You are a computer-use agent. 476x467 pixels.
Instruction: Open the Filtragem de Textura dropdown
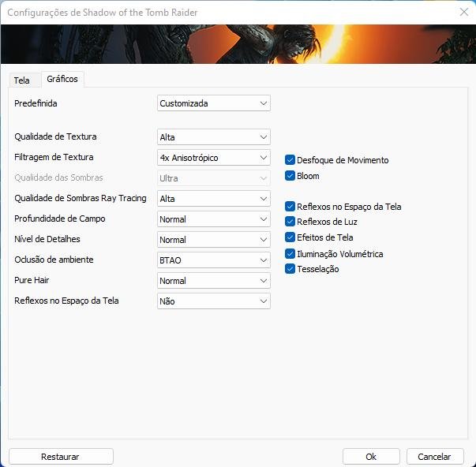(213, 158)
